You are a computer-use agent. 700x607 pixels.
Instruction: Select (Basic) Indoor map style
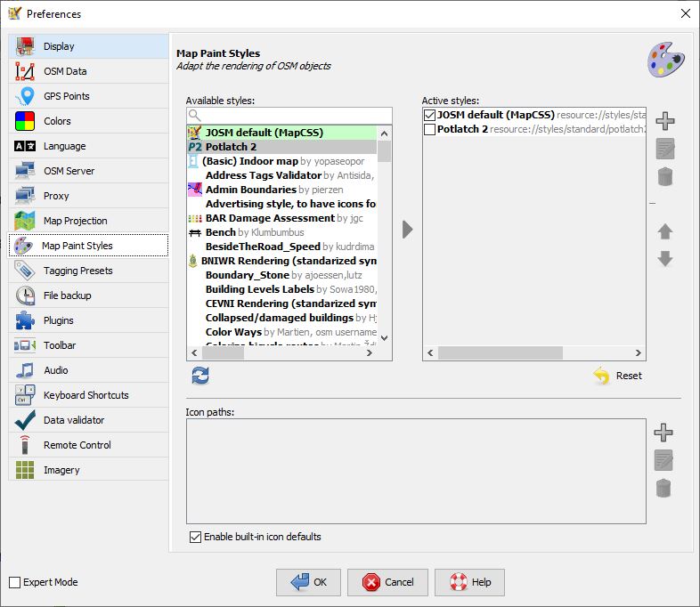[282, 161]
